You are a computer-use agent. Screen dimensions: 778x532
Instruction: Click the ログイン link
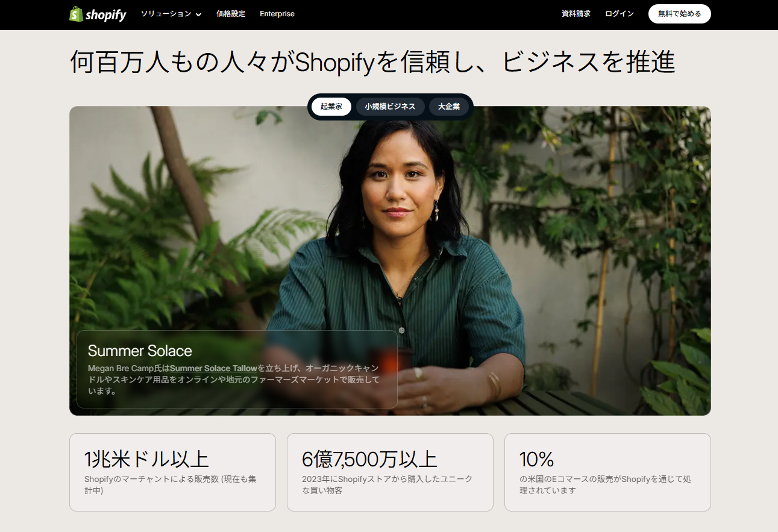[620, 14]
